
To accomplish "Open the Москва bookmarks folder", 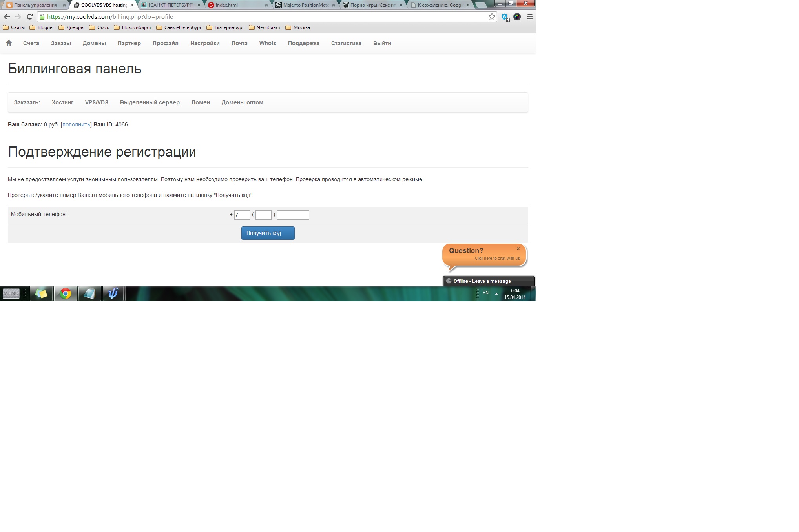I will [x=297, y=27].
